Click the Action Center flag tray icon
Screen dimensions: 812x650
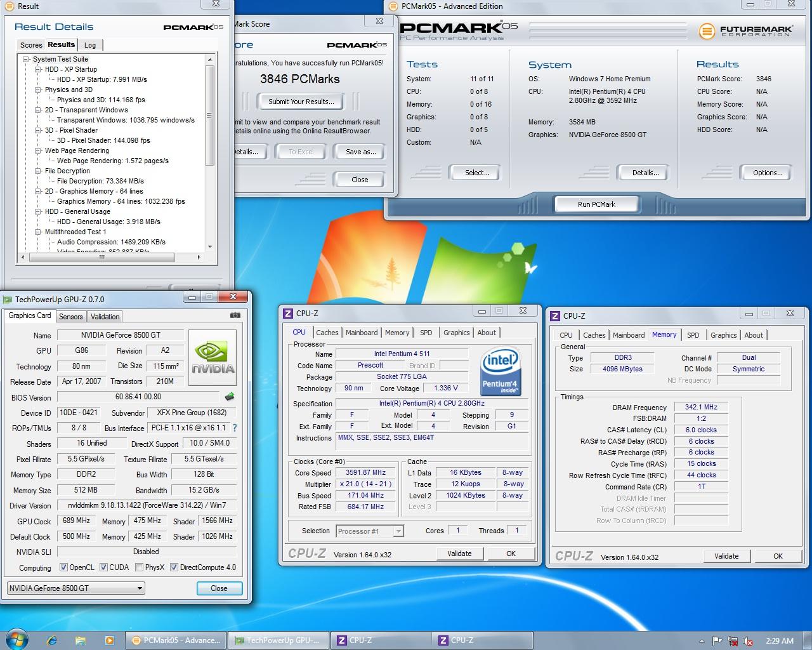(x=717, y=641)
